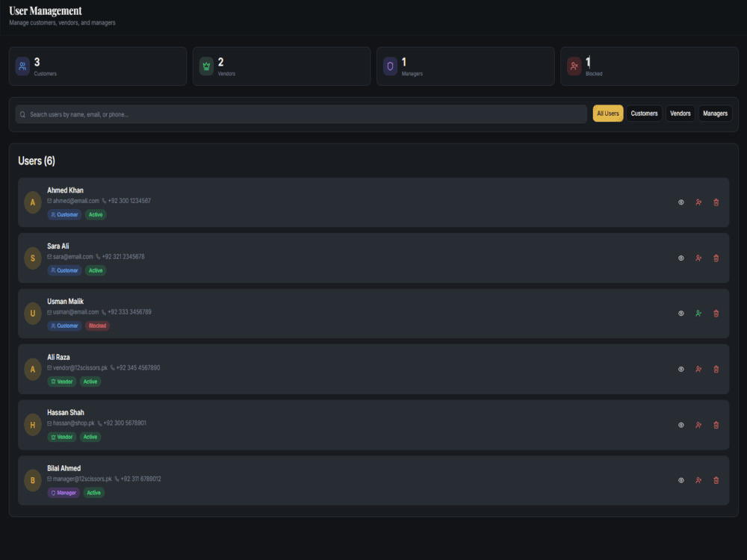This screenshot has height=560, width=747.
Task: Click the name Ali Raza
Action: [x=58, y=357]
